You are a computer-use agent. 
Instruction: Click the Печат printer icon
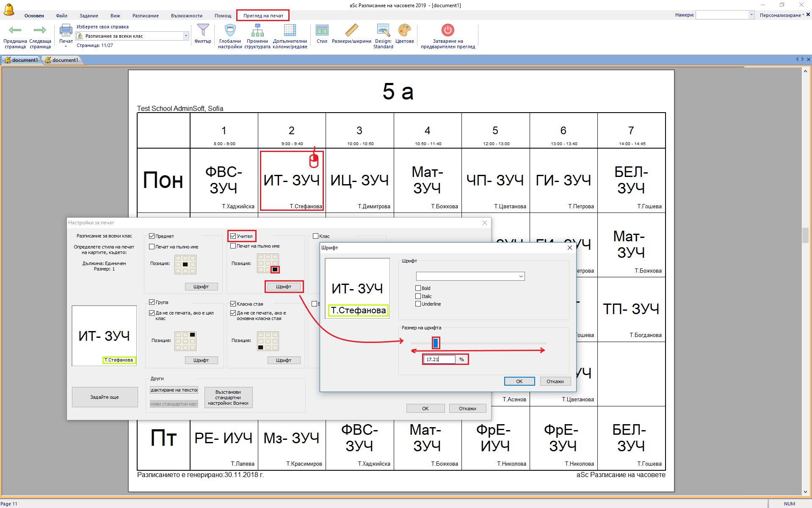point(66,30)
